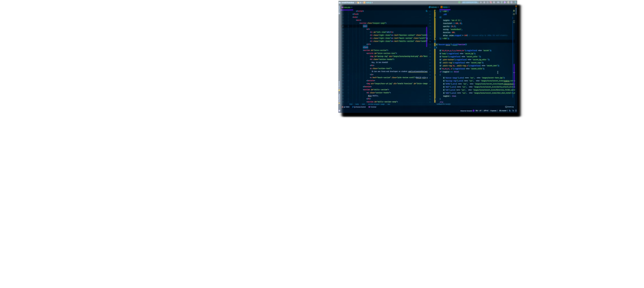Screen dimensions: 644x288
Task: Close the index.php tab
Action: click(x=352, y=7)
